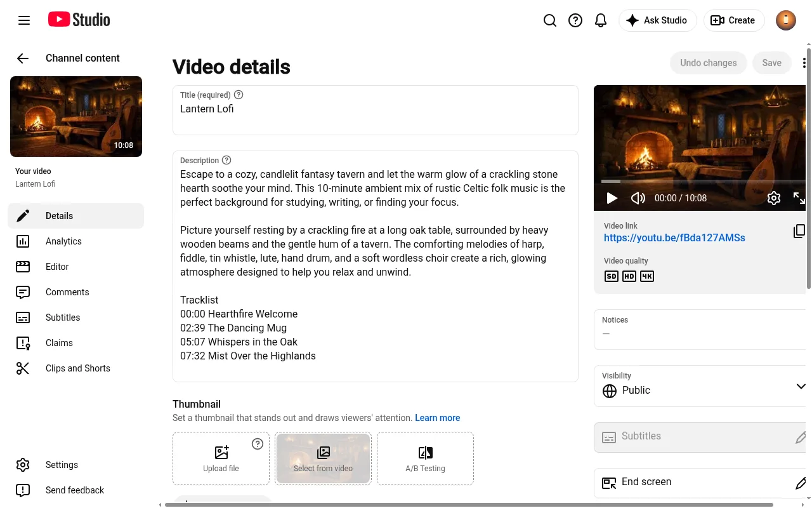
Task: Click the Create button
Action: (x=733, y=20)
